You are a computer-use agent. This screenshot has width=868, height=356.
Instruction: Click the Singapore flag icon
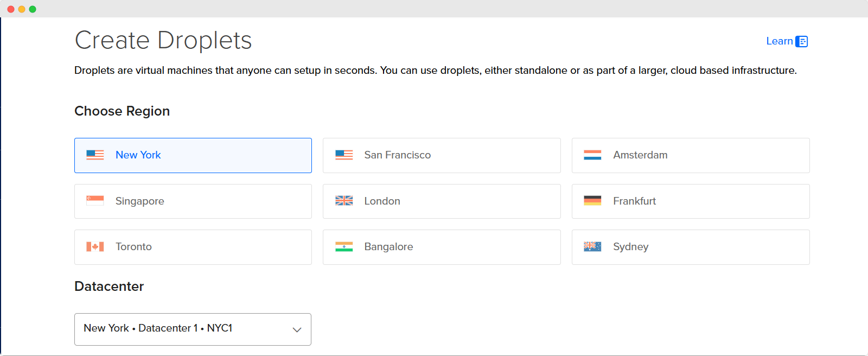pos(95,201)
